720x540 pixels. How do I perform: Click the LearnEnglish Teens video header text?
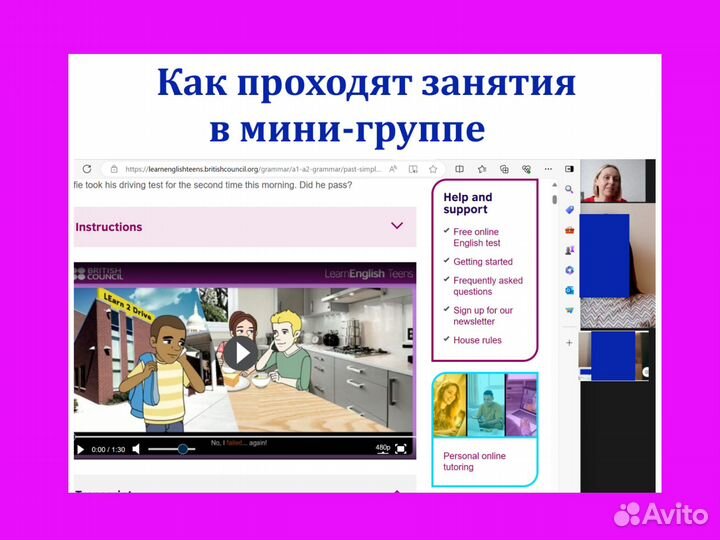[x=369, y=274]
